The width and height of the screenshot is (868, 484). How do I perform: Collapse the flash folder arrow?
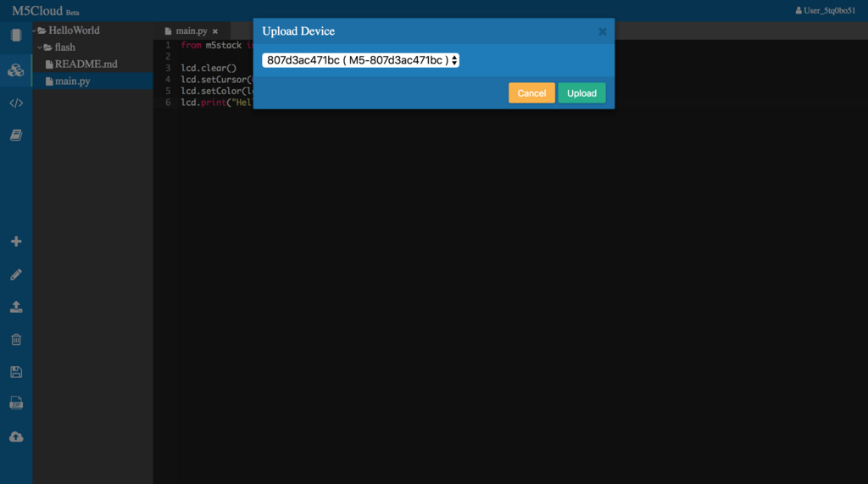pyautogui.click(x=40, y=47)
